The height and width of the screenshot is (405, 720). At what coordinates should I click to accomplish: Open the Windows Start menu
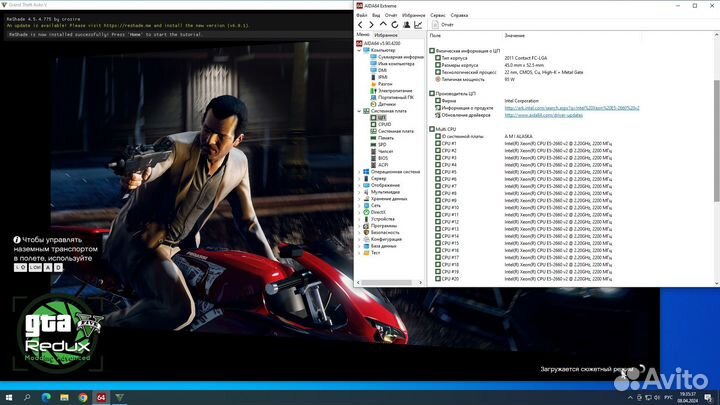(9, 398)
